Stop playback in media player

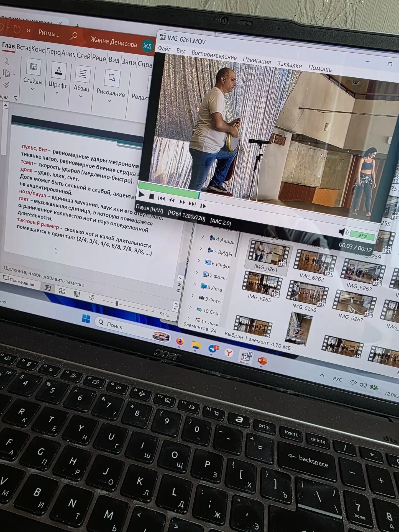pyautogui.click(x=151, y=196)
